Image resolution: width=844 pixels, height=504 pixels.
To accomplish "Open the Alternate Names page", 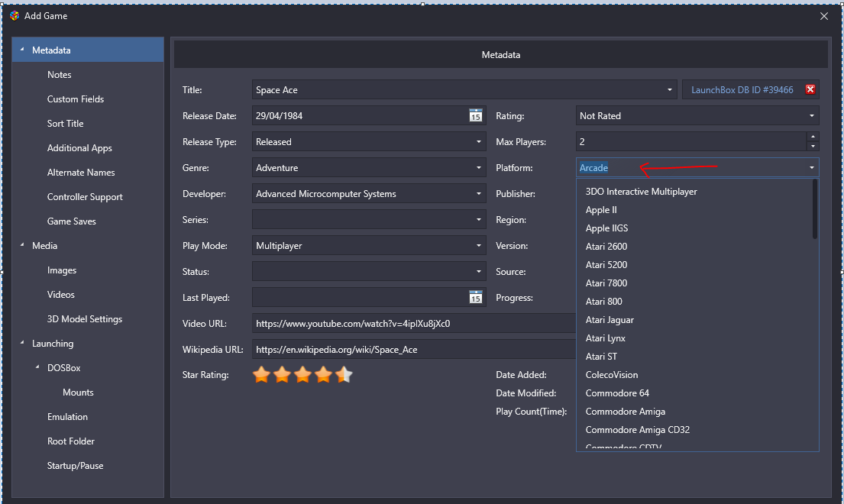I will 81,173.
